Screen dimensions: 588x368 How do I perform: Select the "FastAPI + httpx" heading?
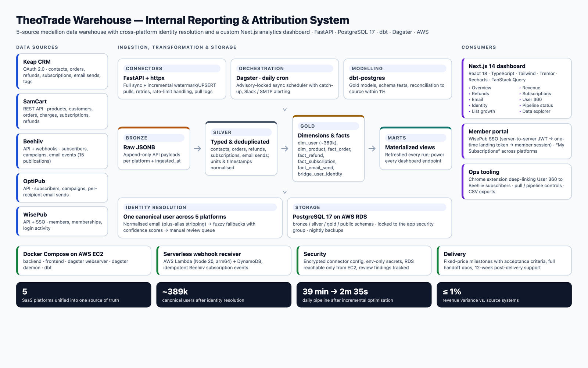tap(144, 78)
